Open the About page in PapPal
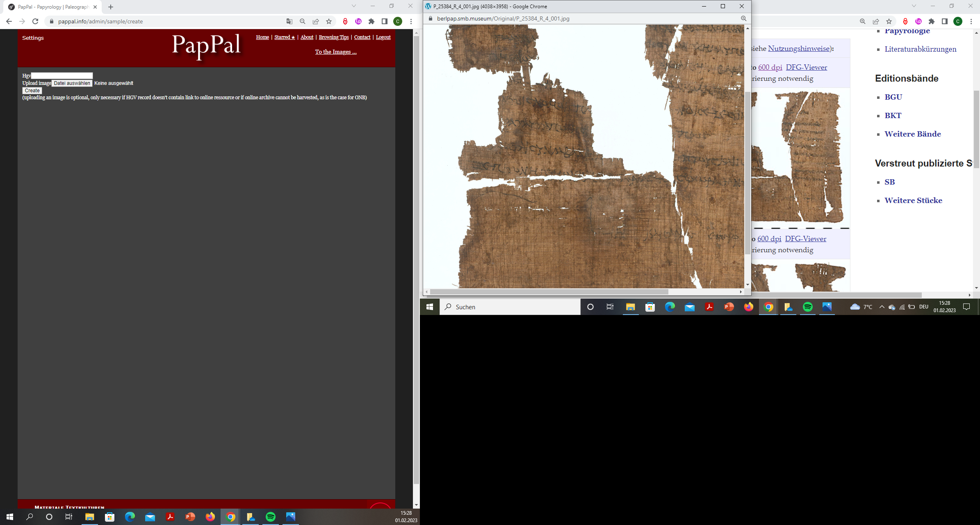980x525 pixels. coord(307,37)
